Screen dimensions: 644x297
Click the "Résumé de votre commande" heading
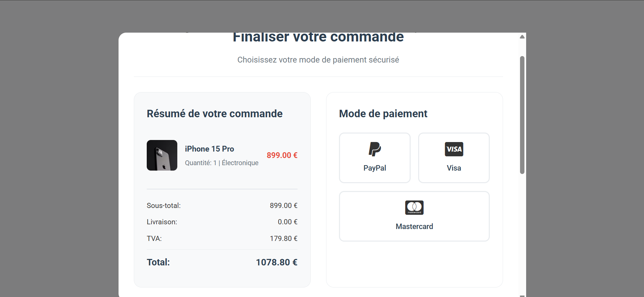[x=215, y=113]
